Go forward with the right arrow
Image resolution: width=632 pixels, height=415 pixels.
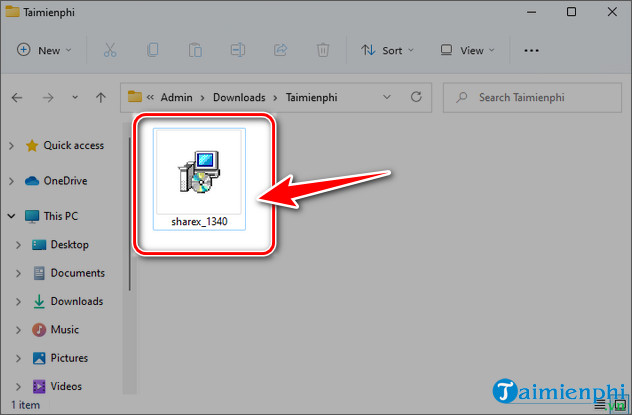48,98
